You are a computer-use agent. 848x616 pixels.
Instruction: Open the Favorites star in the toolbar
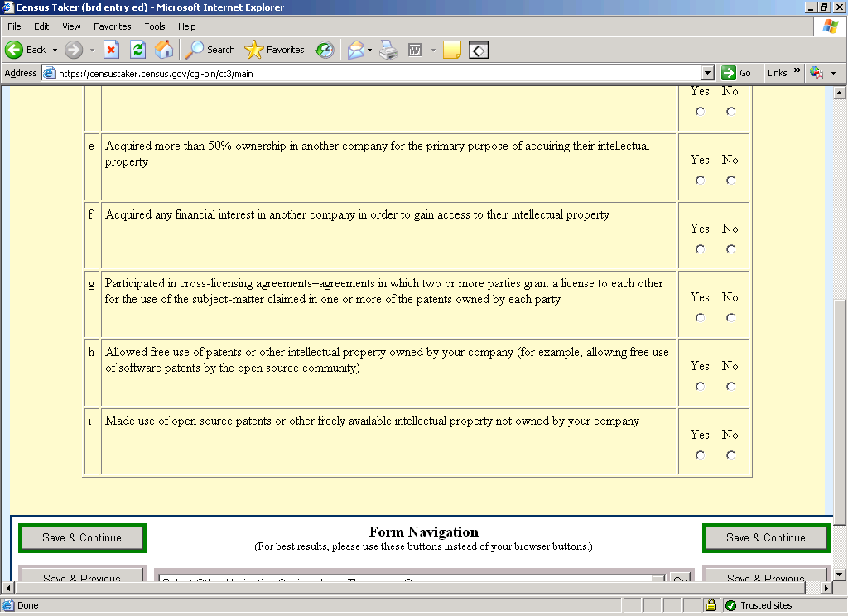pos(275,50)
